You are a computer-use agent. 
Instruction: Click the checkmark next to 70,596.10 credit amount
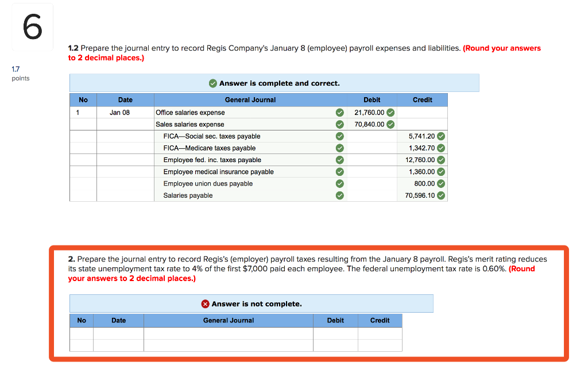tap(440, 195)
